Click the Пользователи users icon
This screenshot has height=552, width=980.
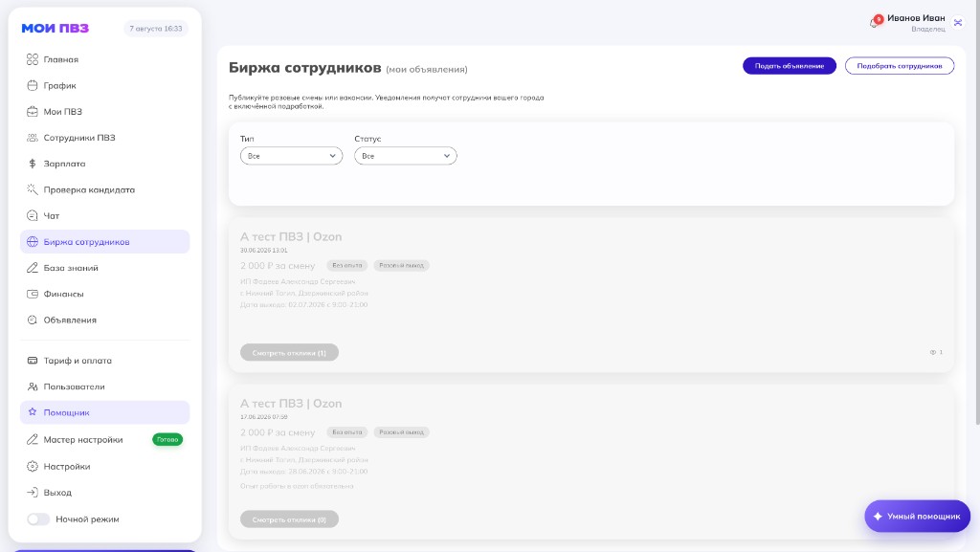[x=33, y=386]
